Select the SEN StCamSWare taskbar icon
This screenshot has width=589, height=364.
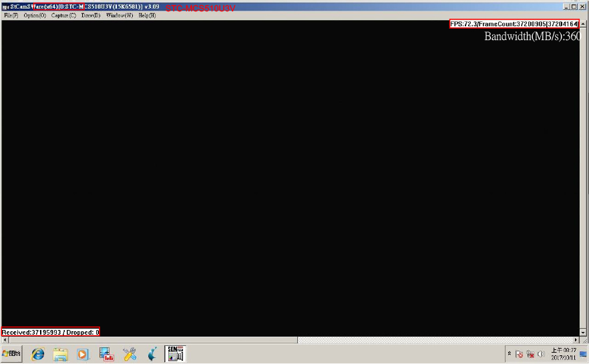tap(175, 354)
